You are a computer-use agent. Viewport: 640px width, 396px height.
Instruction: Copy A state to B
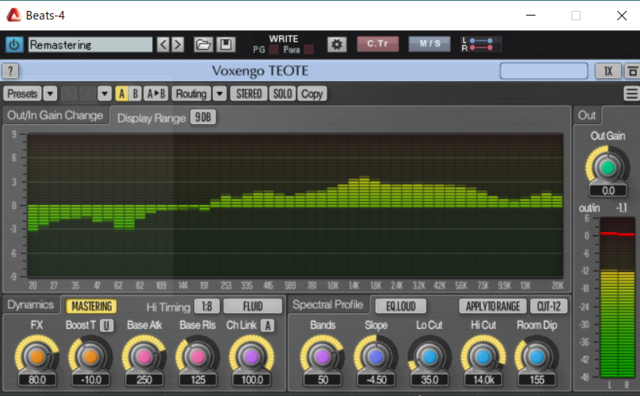156,94
